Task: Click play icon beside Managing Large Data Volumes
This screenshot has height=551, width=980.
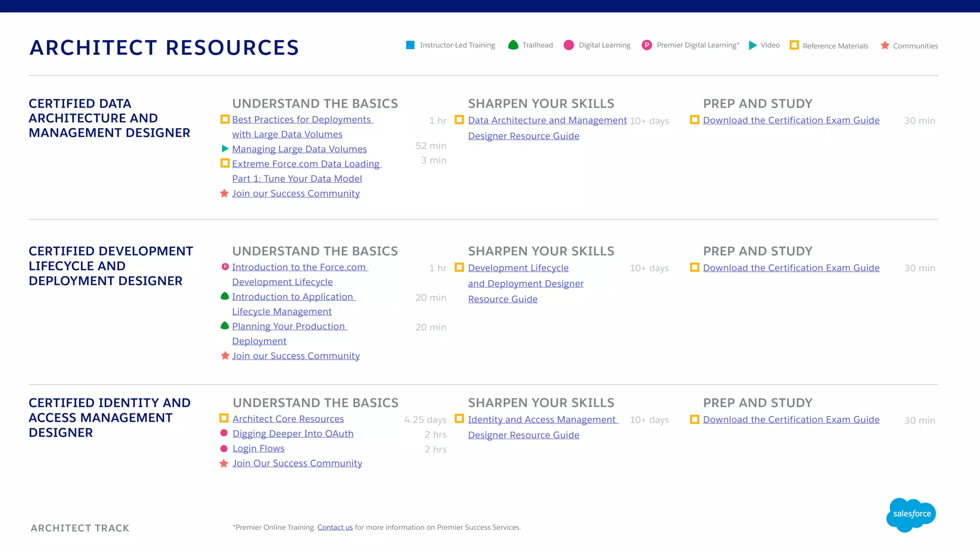Action: (x=225, y=149)
